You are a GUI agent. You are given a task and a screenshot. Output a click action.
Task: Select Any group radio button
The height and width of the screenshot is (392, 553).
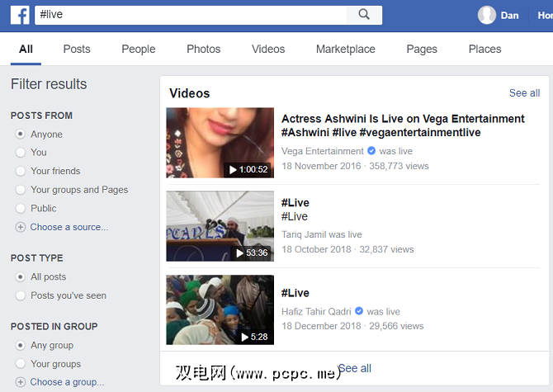pos(21,345)
